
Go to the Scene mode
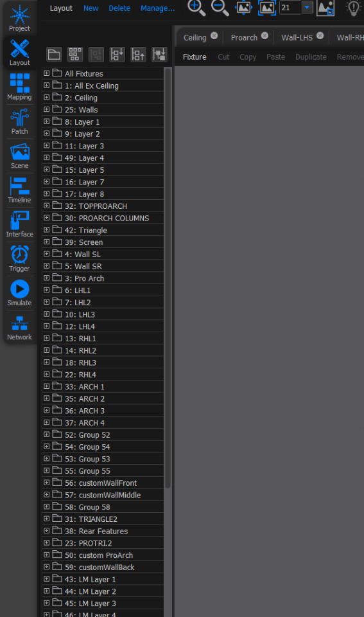coord(19,156)
